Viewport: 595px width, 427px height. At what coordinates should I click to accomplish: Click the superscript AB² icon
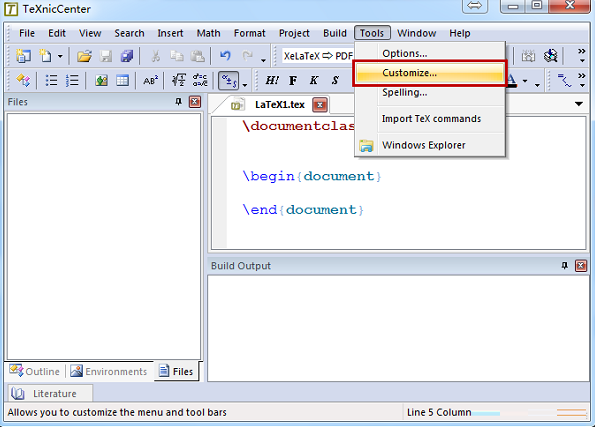[x=150, y=80]
